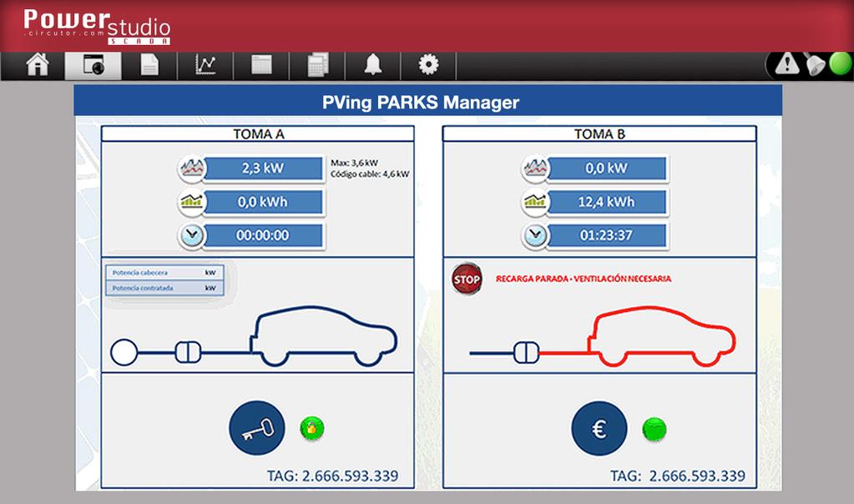Image resolution: width=854 pixels, height=504 pixels.
Task: Click the 12,4 kWh energy value
Action: click(606, 202)
